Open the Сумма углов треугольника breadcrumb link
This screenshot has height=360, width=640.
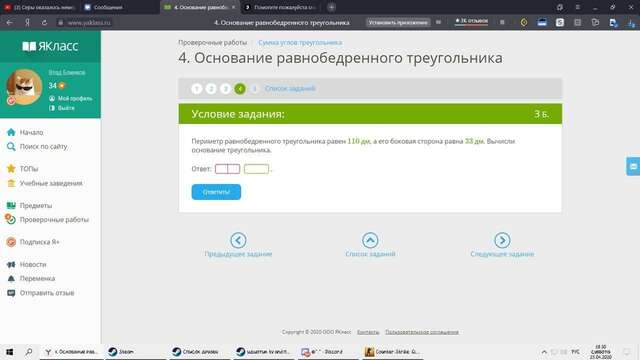point(300,42)
